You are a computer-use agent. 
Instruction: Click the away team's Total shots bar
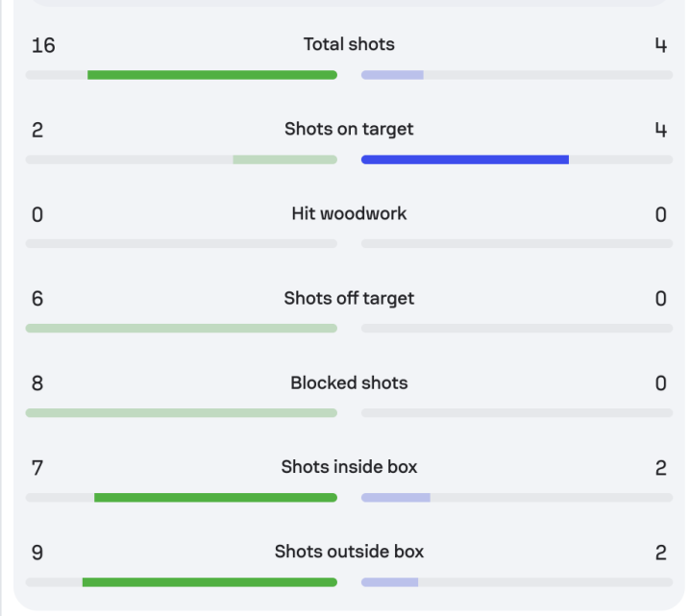point(392,75)
